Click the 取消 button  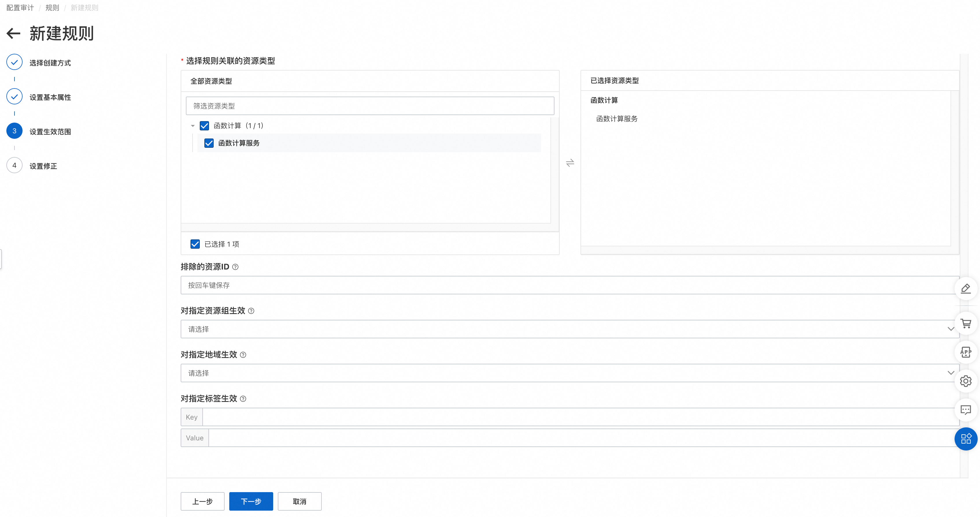pyautogui.click(x=299, y=501)
